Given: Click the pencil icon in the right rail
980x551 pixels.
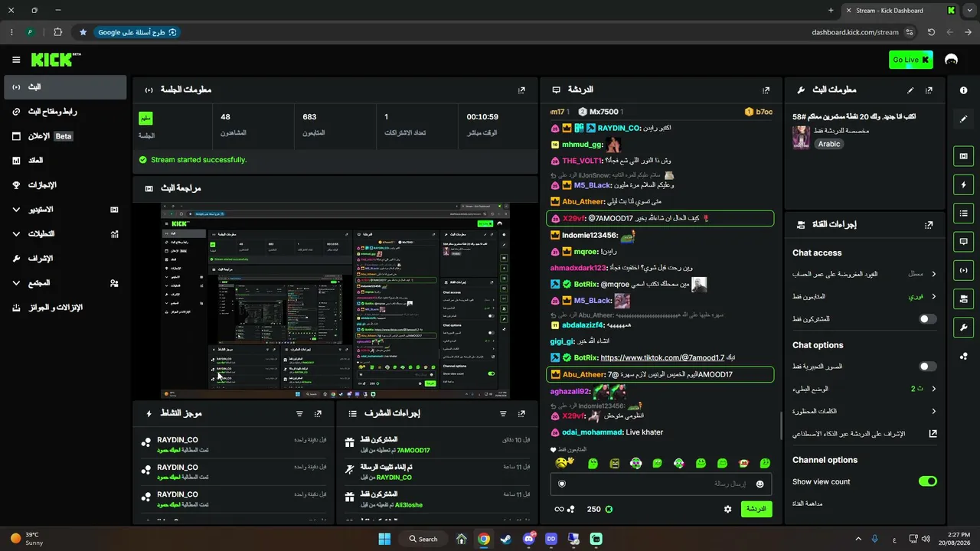Looking at the screenshot, I should 964,119.
